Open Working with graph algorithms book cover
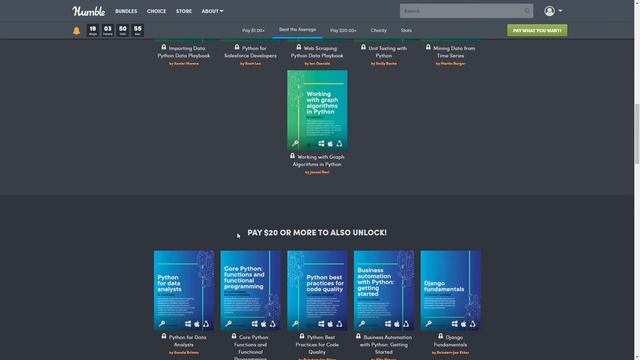The image size is (640, 360). pos(317,111)
